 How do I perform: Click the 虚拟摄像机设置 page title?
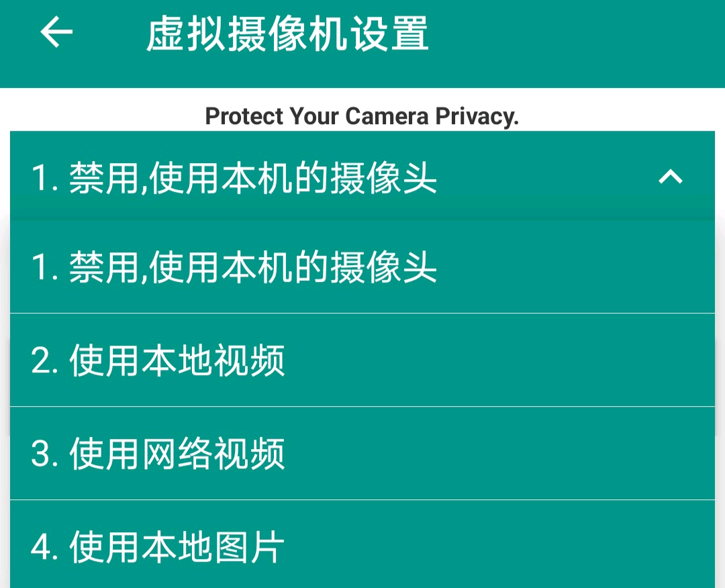(287, 34)
